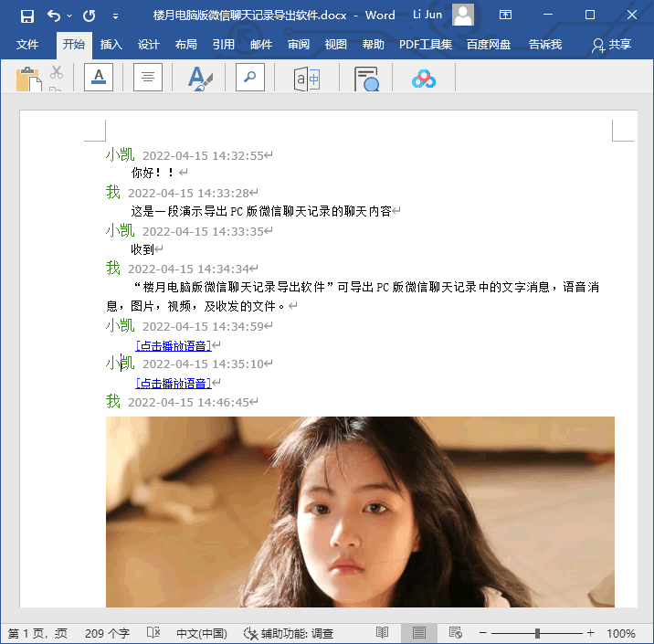Click the Find magnifier icon
Viewport: 654px width, 644px height.
pos(249,78)
